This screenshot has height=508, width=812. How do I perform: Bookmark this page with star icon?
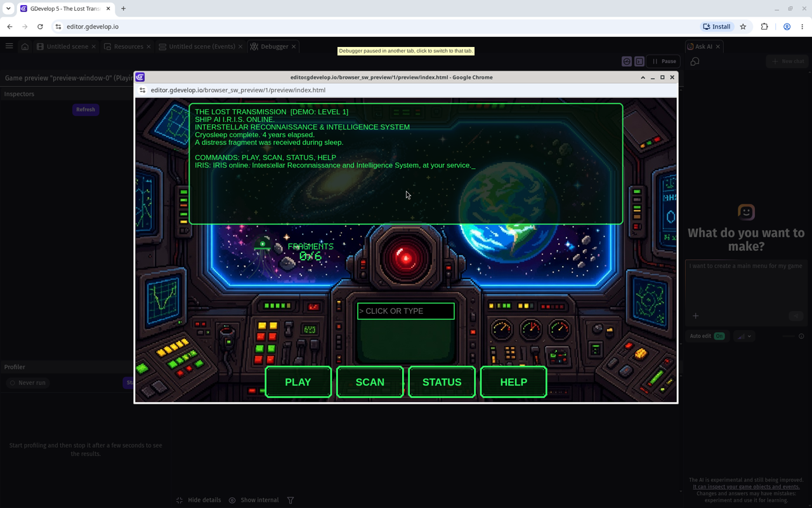pyautogui.click(x=743, y=27)
